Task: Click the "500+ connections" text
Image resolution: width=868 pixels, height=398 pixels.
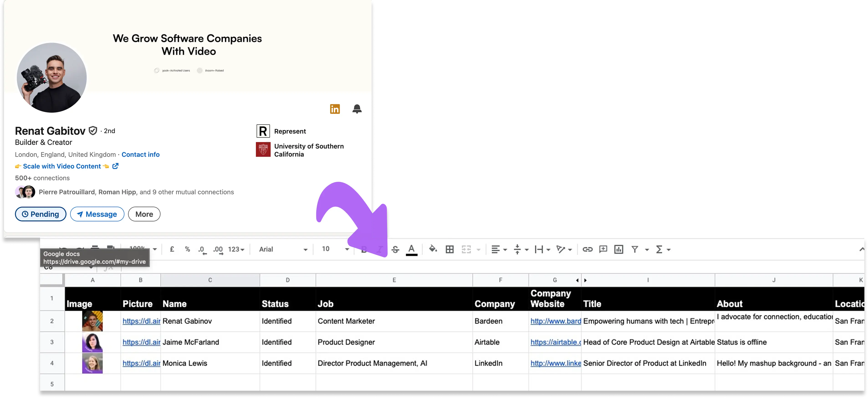Action: click(x=42, y=178)
